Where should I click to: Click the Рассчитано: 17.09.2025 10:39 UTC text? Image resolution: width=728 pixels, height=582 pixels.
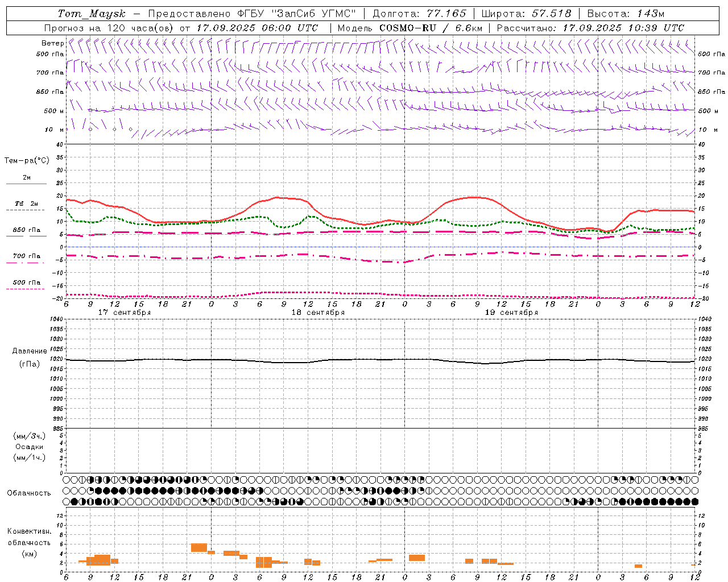[x=590, y=28]
